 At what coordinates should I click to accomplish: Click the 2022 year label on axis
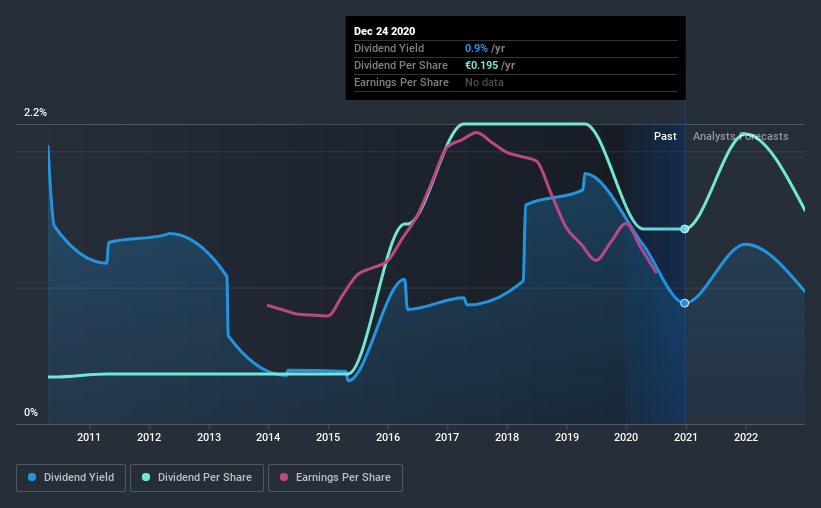746,437
